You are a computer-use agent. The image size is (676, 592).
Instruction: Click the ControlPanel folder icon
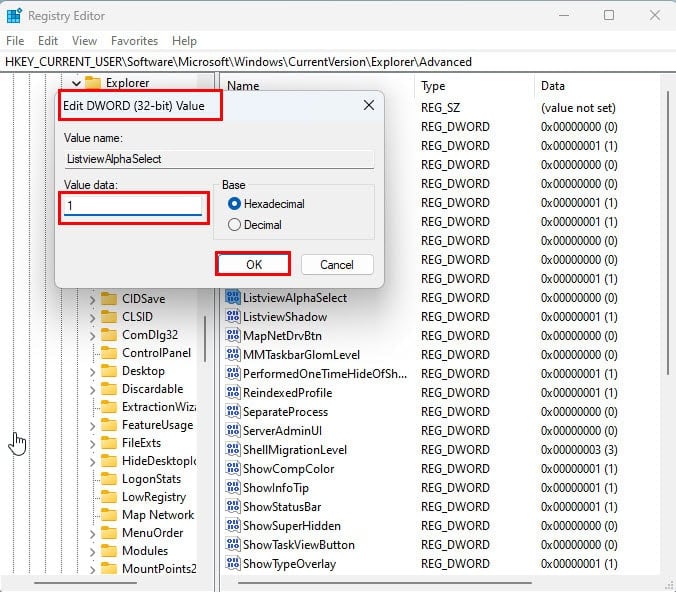click(x=109, y=353)
